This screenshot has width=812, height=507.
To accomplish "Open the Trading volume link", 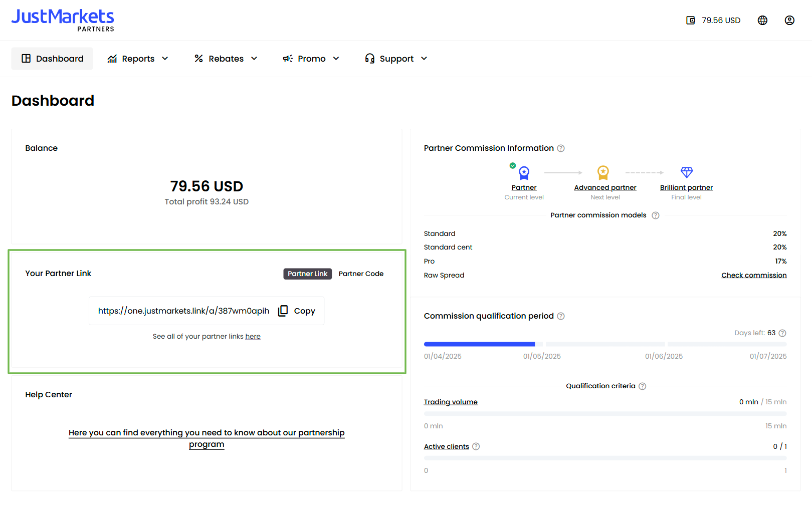I will coord(451,402).
